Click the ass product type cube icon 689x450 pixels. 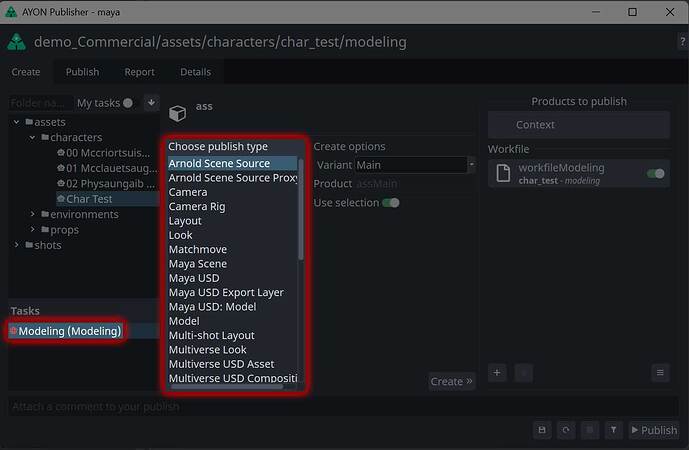(x=178, y=113)
